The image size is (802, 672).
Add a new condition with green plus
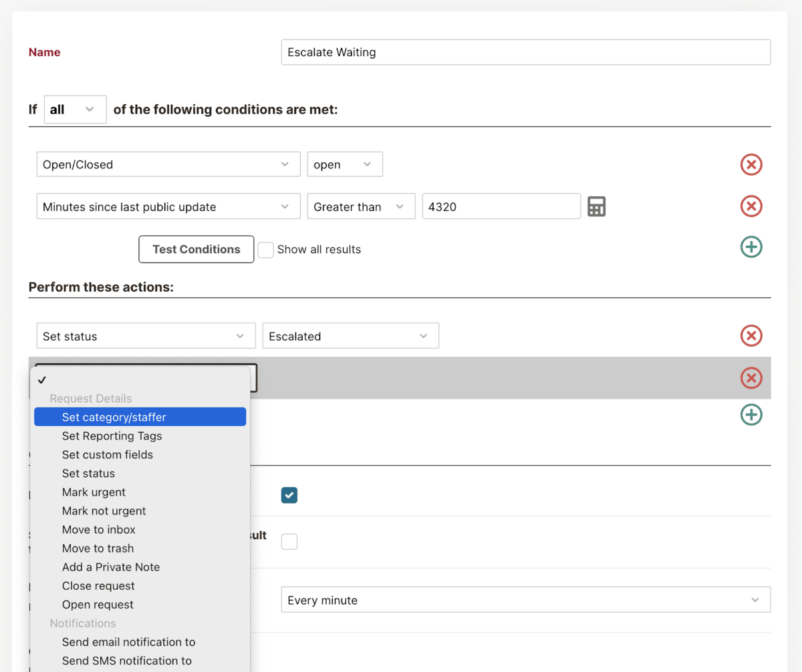tap(751, 247)
